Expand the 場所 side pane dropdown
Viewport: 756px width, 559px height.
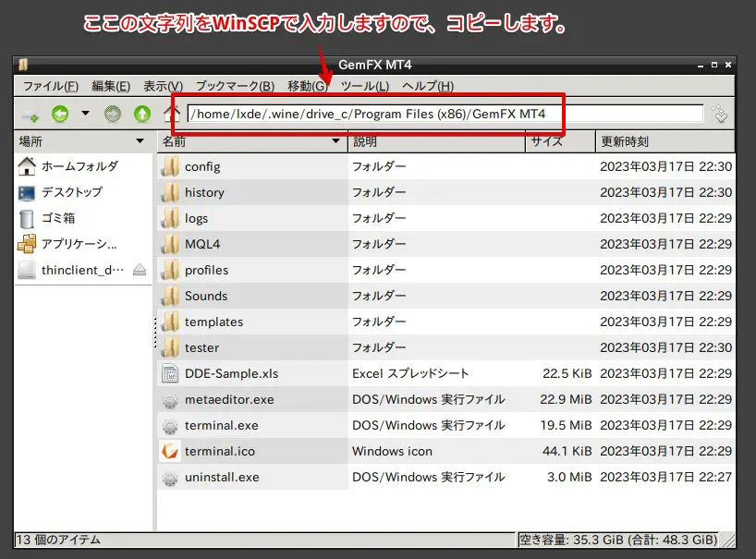coord(140,141)
